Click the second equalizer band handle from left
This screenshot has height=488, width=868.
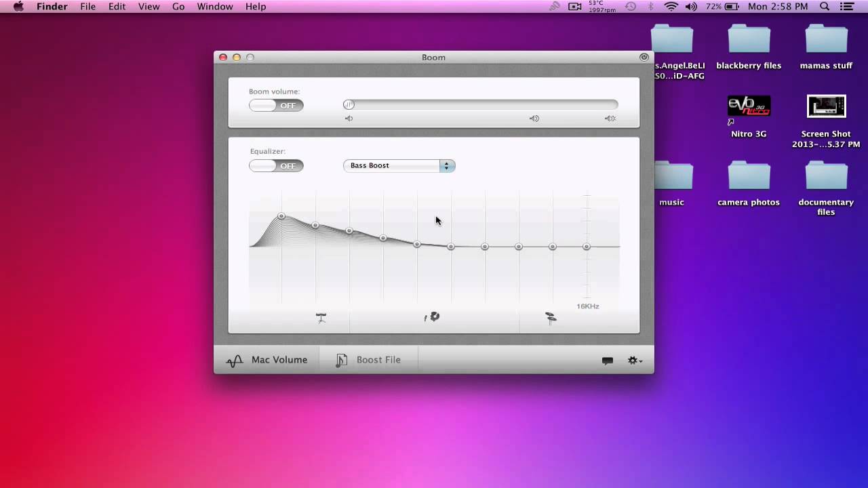[315, 224]
